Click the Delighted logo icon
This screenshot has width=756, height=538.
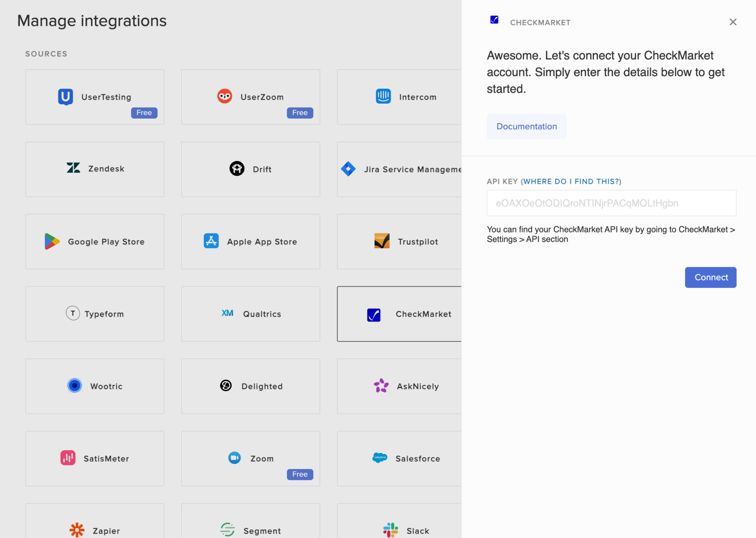226,385
